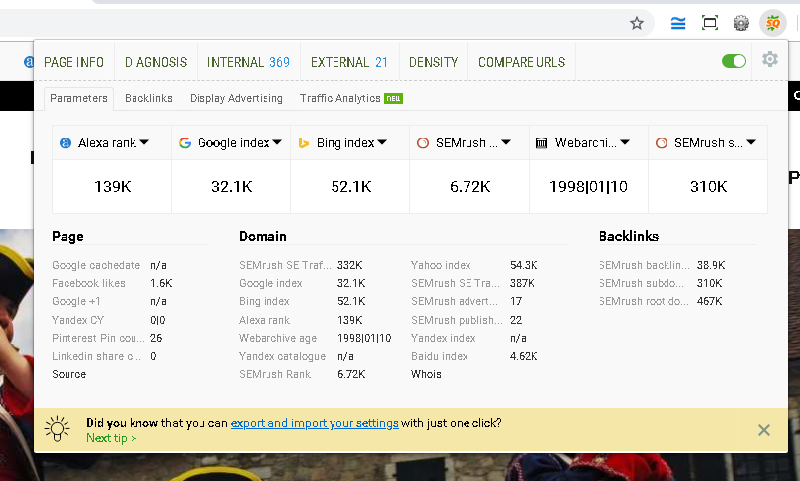Viewport: 800px width, 481px height.
Task: Open the Display Advertising sub-tab
Action: [236, 98]
